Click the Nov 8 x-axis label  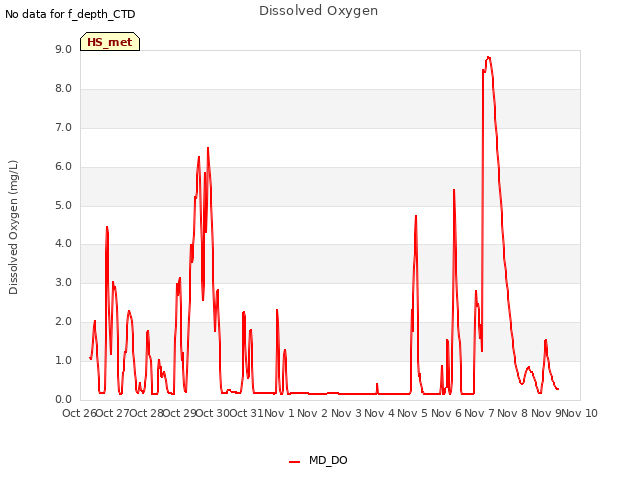pos(513,413)
